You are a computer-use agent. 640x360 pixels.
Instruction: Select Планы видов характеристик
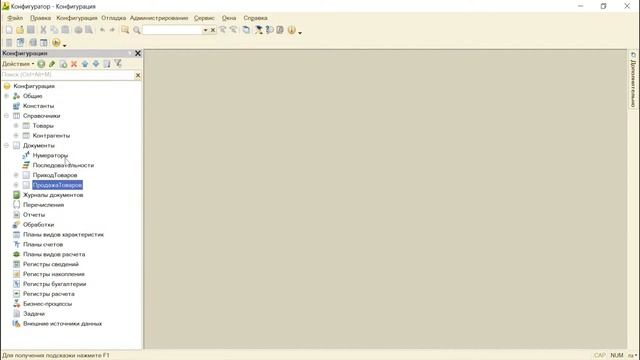(63, 235)
